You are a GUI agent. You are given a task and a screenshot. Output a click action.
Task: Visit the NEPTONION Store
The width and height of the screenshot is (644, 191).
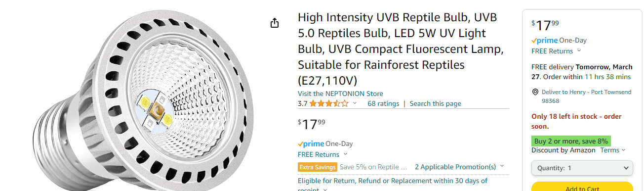340,94
